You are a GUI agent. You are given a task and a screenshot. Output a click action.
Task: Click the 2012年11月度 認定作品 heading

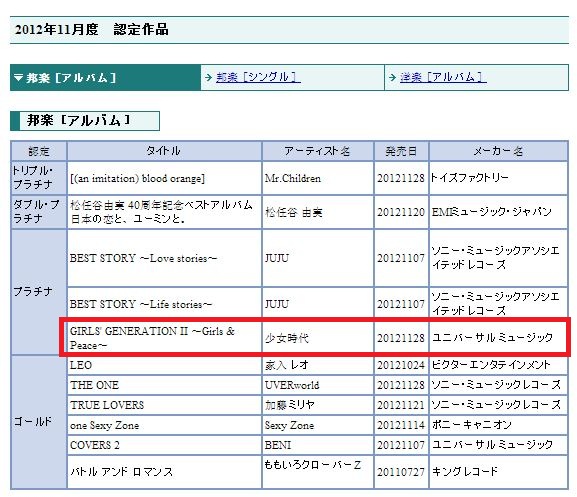coord(92,29)
